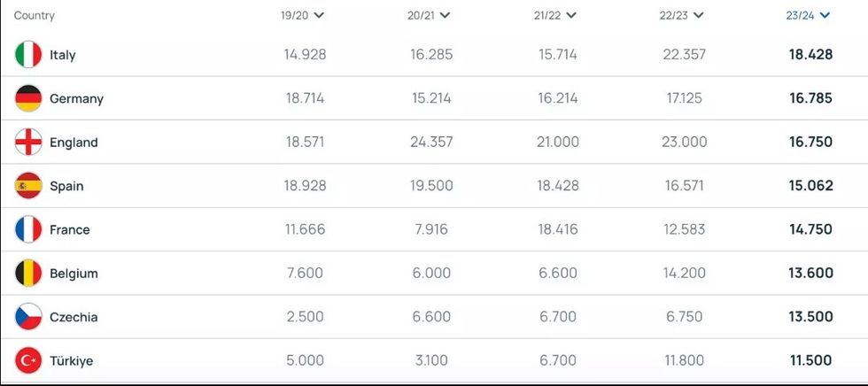Image resolution: width=868 pixels, height=386 pixels.
Task: Click the Türkiye flag icon
Action: pos(28,360)
